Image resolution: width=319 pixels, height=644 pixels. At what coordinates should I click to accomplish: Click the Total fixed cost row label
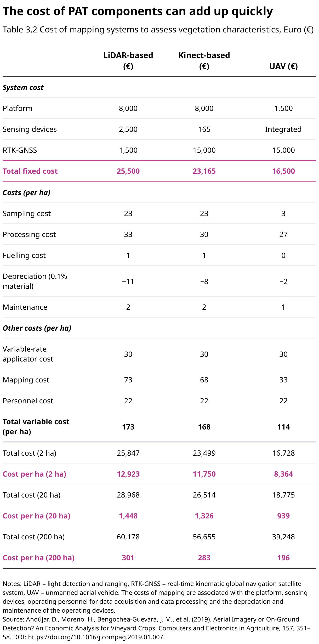pos(30,171)
